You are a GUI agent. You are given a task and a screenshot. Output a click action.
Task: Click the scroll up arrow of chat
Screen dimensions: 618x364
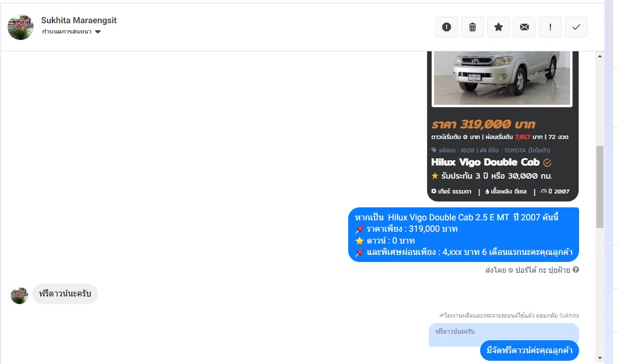point(600,56)
